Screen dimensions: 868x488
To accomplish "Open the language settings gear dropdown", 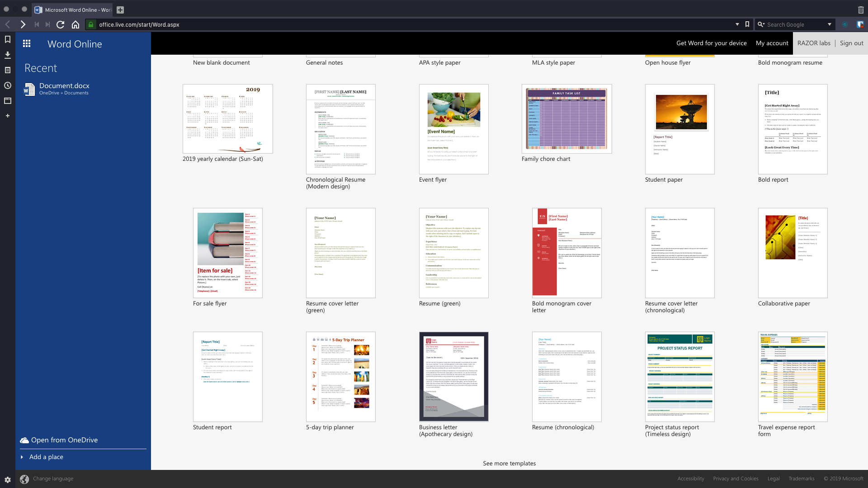I will [x=7, y=479].
